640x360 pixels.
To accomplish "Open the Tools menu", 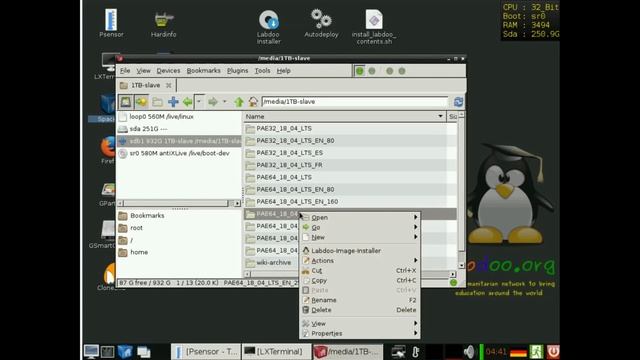I will tap(262, 71).
